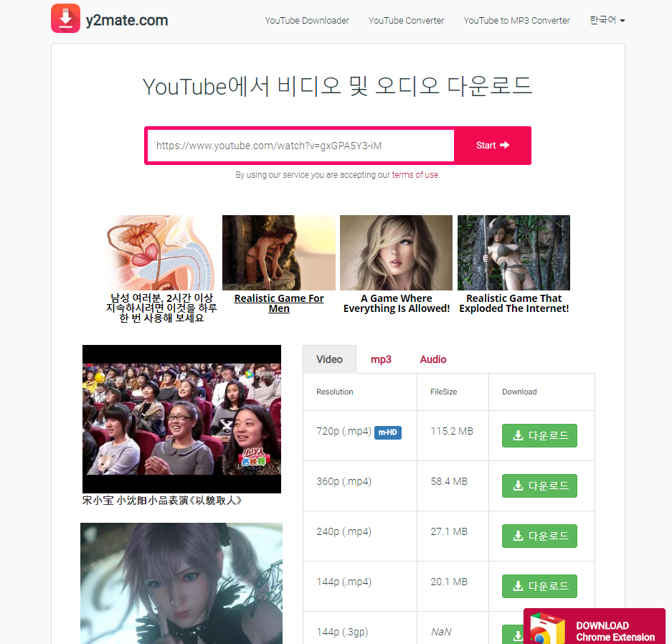Click the NaN file size value
The height and width of the screenshot is (644, 672).
pyautogui.click(x=441, y=632)
